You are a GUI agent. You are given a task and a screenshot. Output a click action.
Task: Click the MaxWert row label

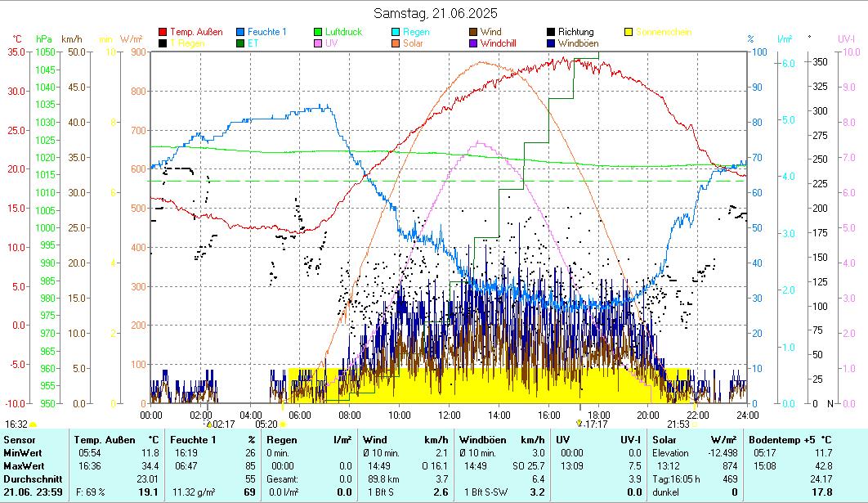click(x=22, y=465)
